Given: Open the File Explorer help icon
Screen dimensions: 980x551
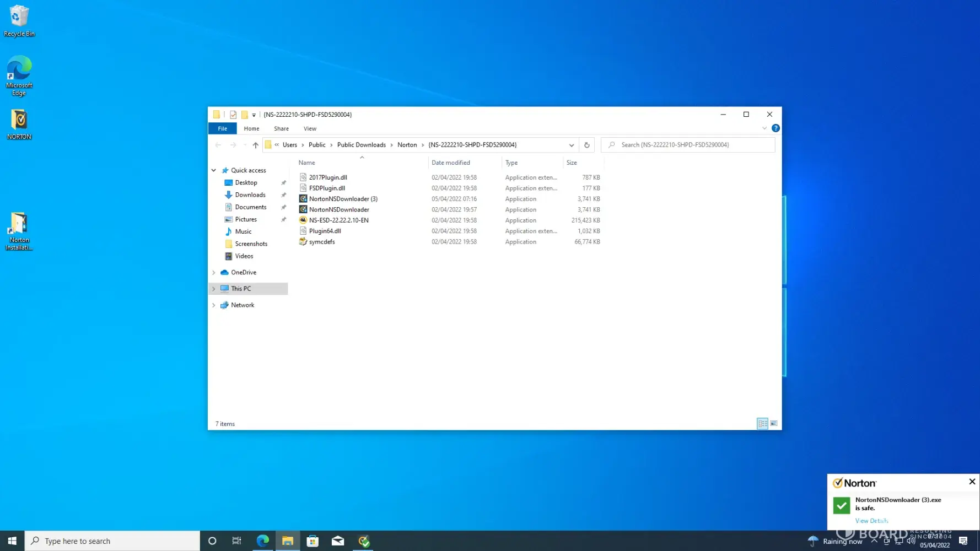Looking at the screenshot, I should pos(776,128).
